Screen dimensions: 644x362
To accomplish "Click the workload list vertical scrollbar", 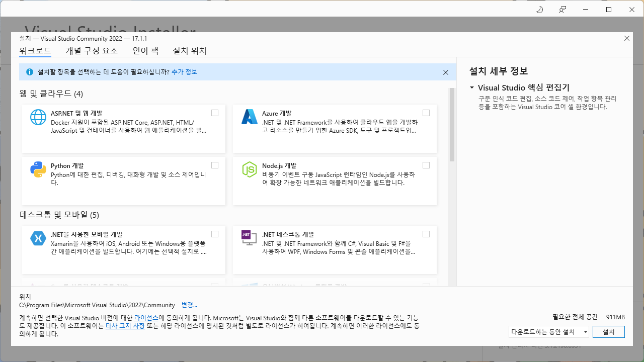I will [x=452, y=125].
